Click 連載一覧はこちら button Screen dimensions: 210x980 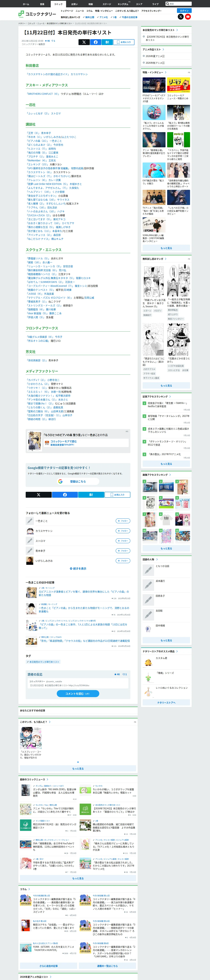[107, 966]
